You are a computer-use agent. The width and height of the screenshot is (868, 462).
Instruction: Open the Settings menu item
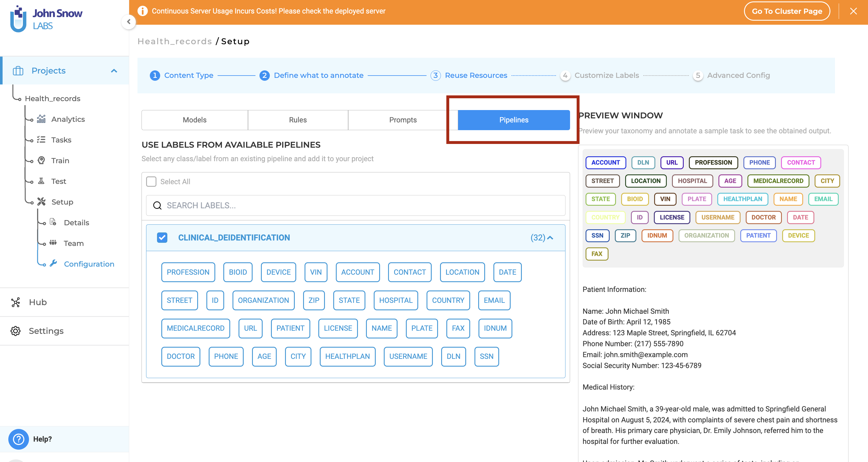(x=64, y=331)
